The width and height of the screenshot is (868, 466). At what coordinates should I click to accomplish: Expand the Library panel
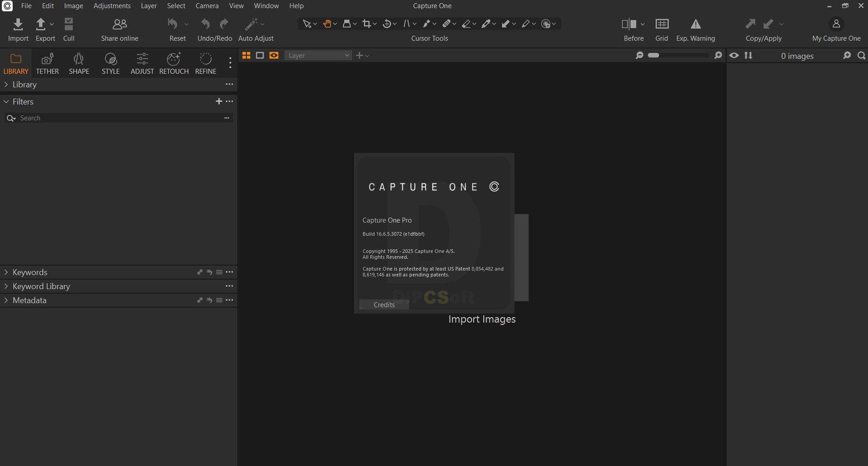tap(6, 85)
